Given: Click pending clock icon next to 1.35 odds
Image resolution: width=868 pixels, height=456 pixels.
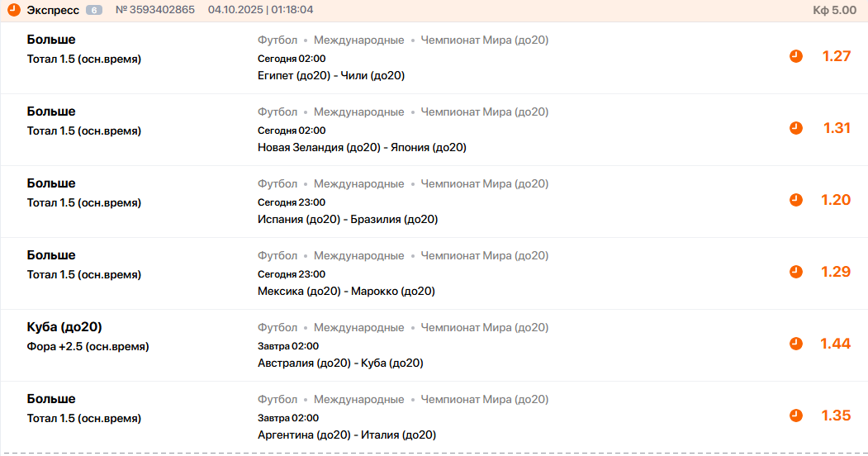Looking at the screenshot, I should (x=796, y=416).
